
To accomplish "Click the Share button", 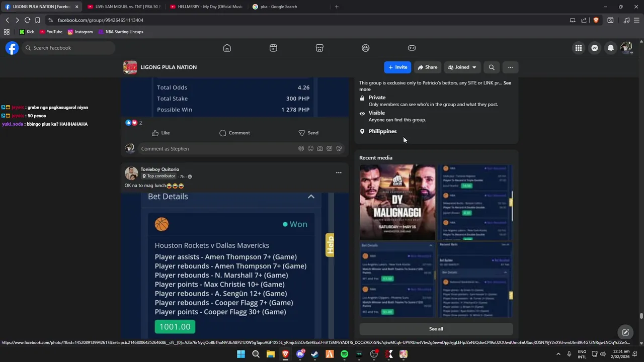I will [427, 67].
